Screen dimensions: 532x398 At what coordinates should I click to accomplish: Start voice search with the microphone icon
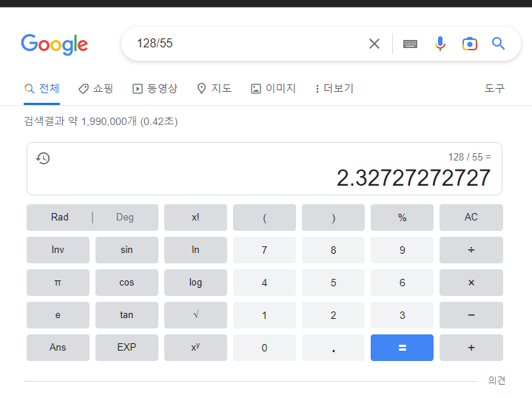[440, 44]
